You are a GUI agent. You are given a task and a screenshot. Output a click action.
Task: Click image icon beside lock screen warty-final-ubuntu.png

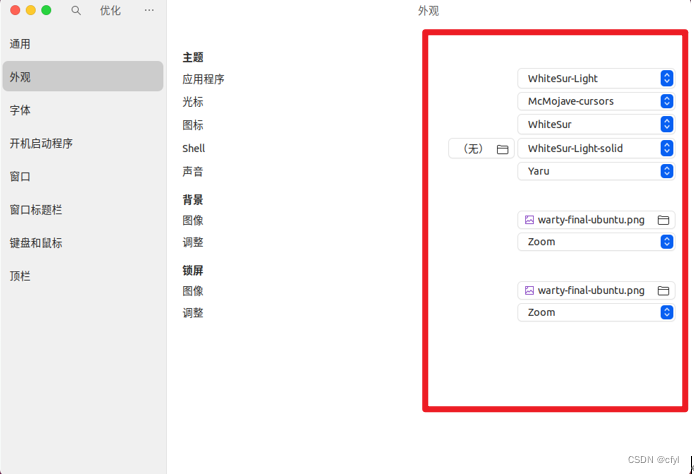pos(529,291)
